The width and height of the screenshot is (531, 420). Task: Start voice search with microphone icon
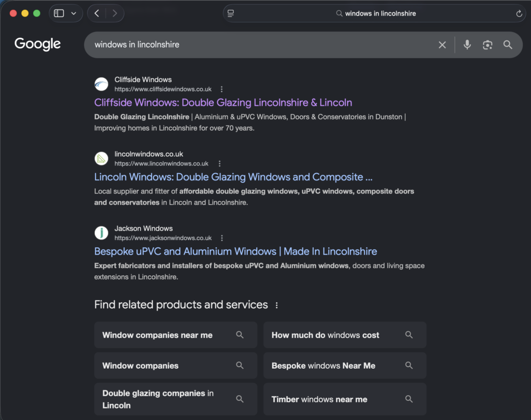tap(467, 45)
